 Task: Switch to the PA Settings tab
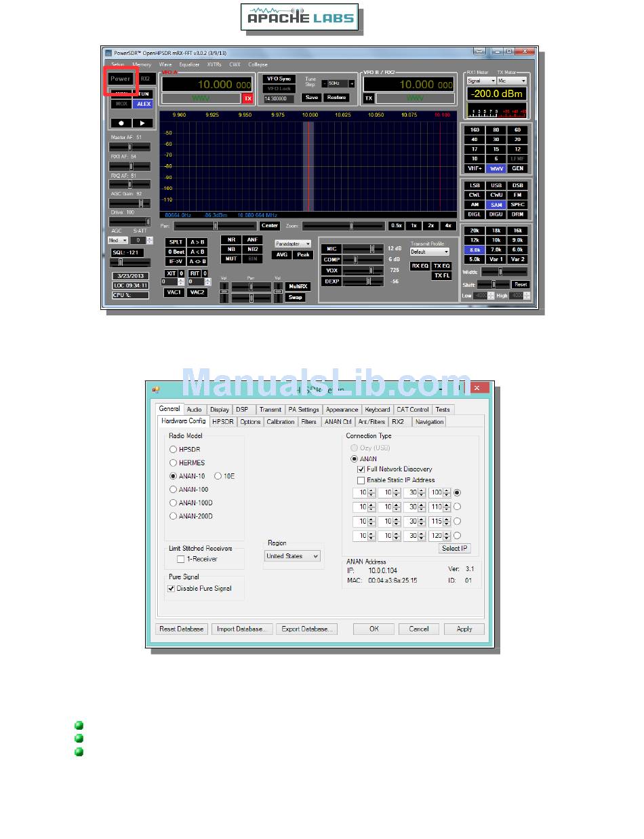304,410
